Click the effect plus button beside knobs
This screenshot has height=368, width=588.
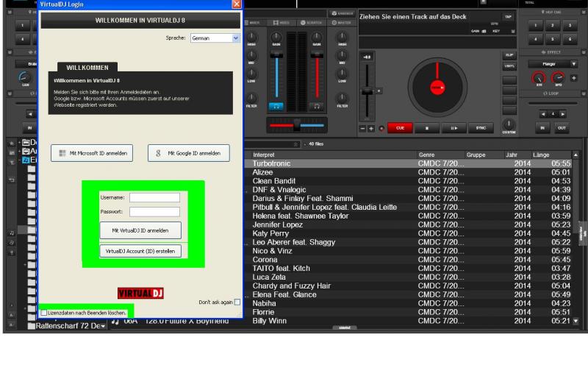[x=574, y=78]
